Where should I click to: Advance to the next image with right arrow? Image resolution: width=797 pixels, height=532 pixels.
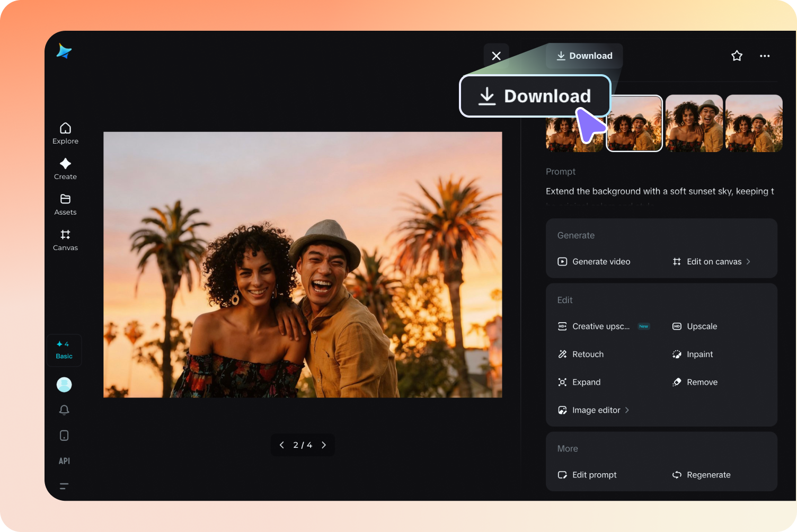tap(324, 445)
